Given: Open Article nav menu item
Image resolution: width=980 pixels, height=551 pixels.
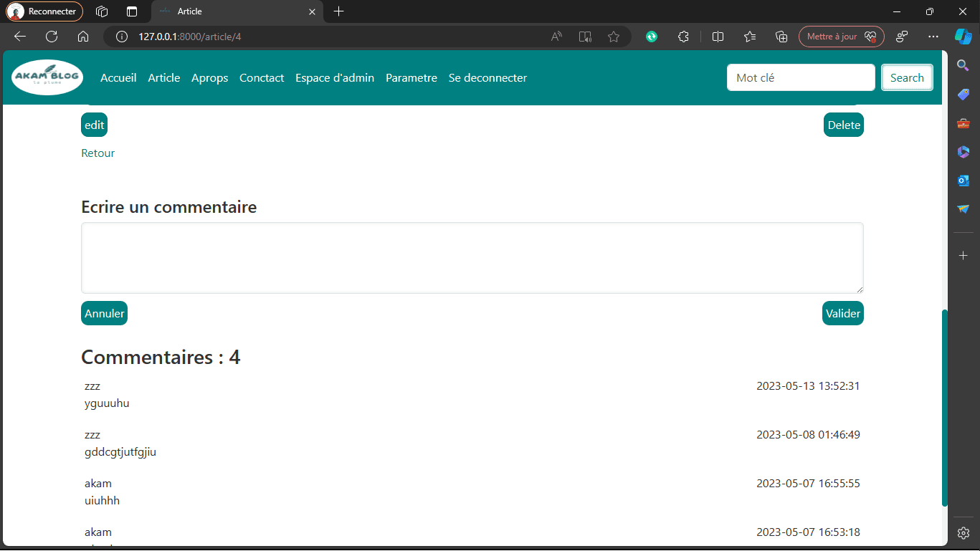Looking at the screenshot, I should [164, 78].
